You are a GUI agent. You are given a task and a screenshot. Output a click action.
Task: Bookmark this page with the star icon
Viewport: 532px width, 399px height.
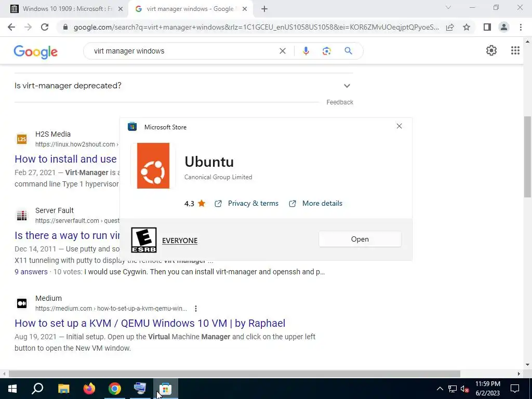click(467, 27)
